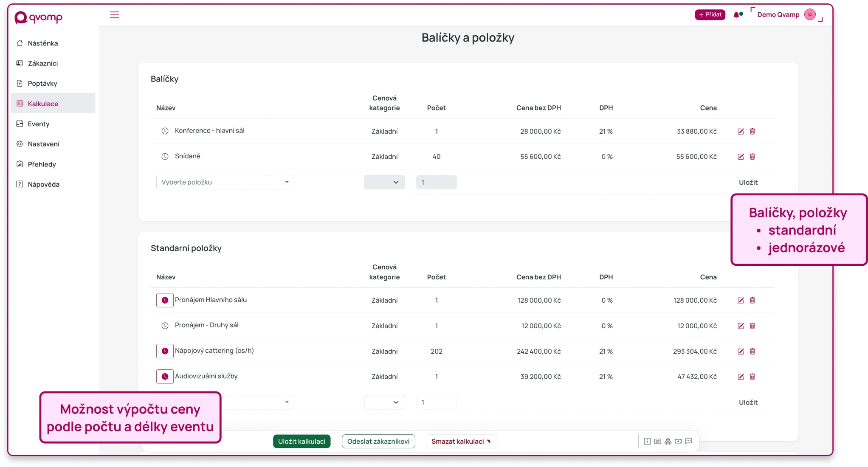Open the chat bubble icon in the bottom bar
868x467 pixels.
689,441
